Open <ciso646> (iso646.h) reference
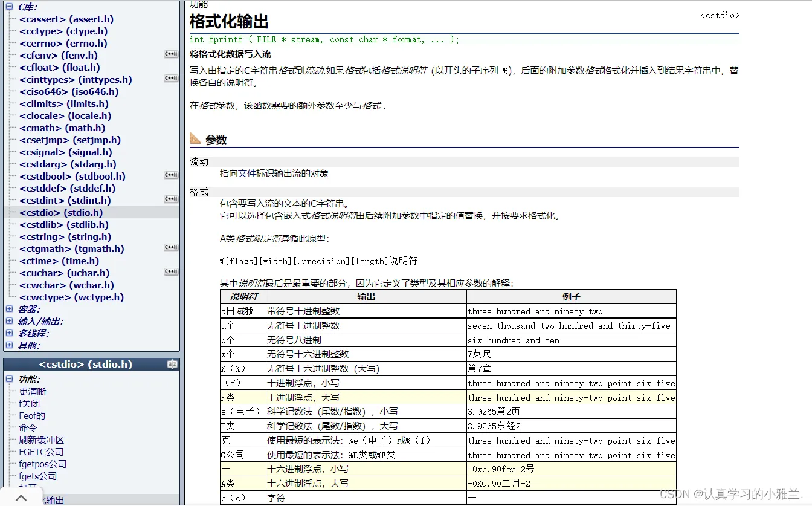The image size is (812, 506). tap(69, 92)
